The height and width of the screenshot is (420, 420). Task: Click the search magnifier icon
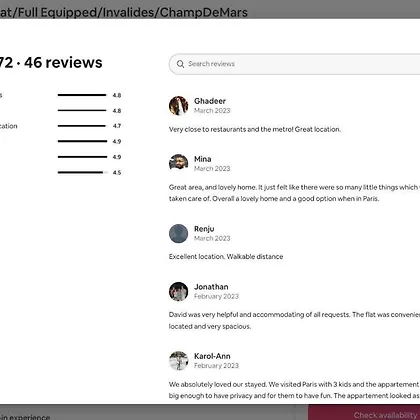coord(180,64)
